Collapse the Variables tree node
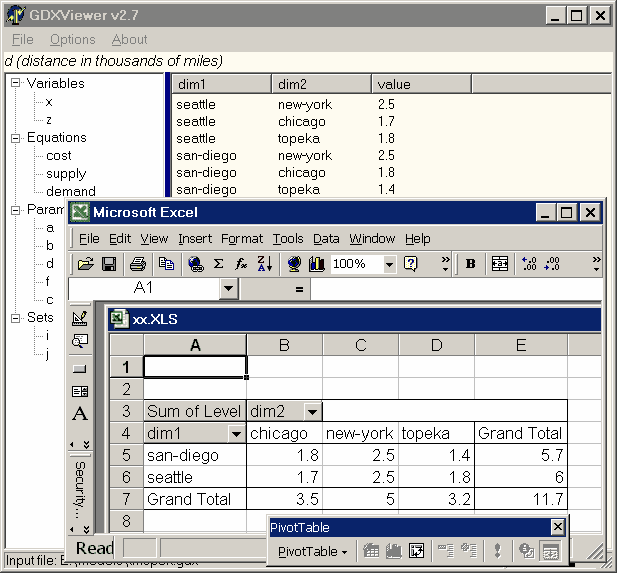The width and height of the screenshot is (617, 573). (16, 84)
